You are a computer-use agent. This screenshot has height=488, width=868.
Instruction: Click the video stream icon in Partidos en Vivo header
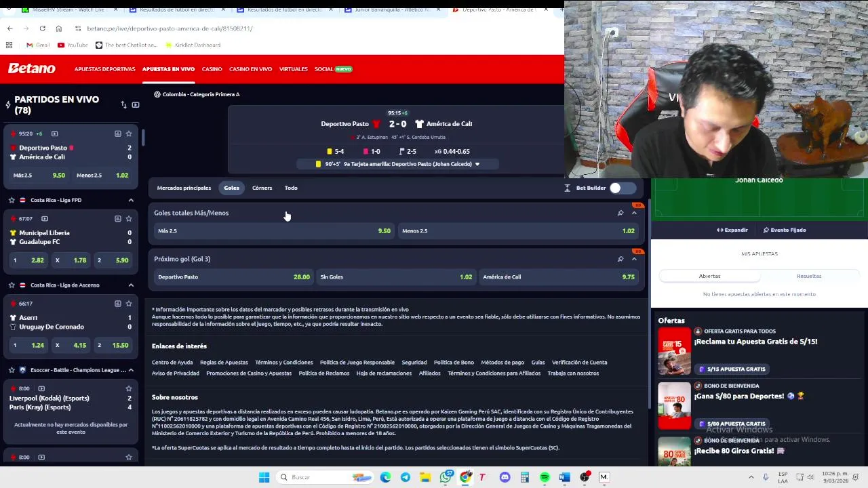(136, 104)
